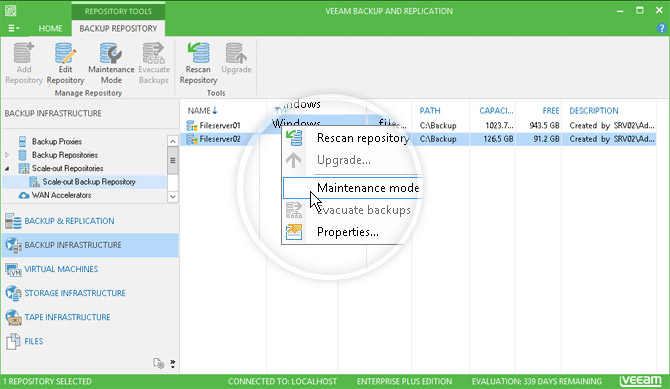Click the Evacuate Backups ribbon icon

(x=154, y=63)
